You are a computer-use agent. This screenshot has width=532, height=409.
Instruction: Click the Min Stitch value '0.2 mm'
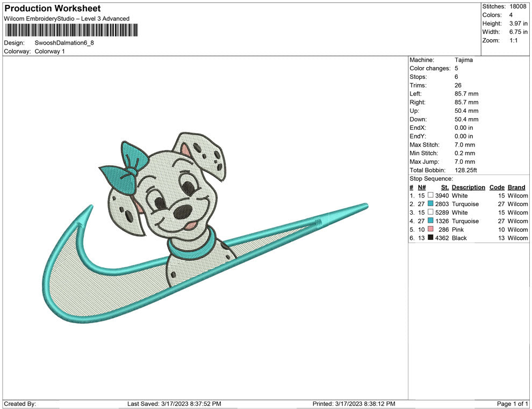click(465, 153)
